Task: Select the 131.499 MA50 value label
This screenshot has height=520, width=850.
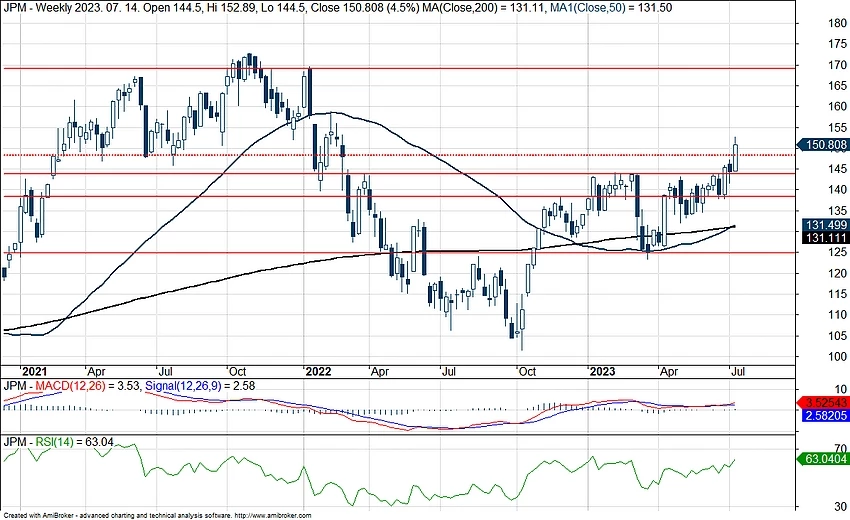Action: [825, 225]
